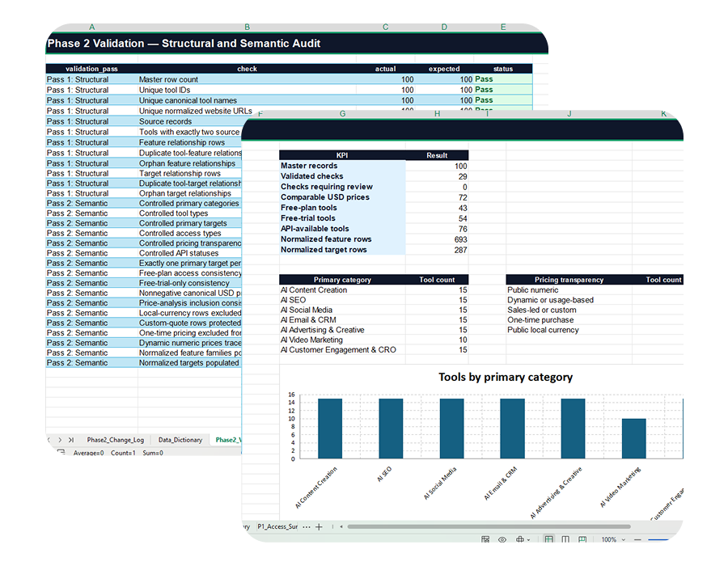Add a new sheet with plus icon
This screenshot has width=728, height=566.
(x=319, y=526)
